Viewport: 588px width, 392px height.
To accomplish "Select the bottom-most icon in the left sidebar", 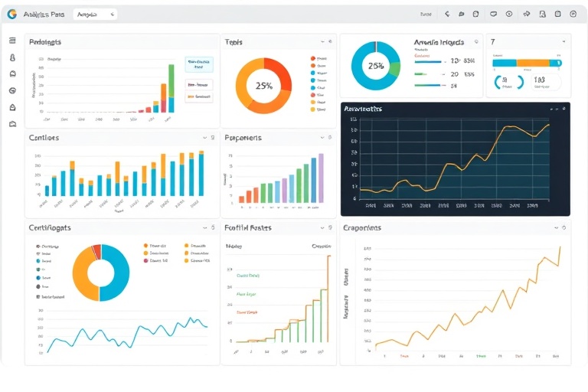I will [x=12, y=123].
